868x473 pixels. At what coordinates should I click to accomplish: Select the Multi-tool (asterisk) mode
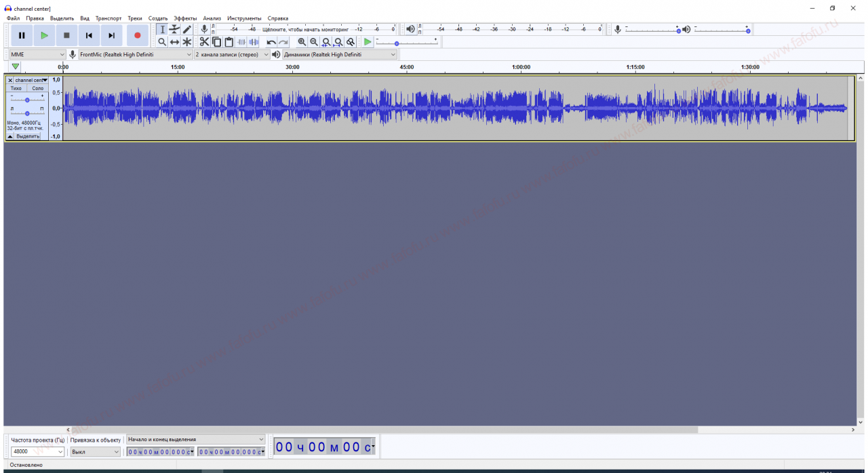pos(186,42)
